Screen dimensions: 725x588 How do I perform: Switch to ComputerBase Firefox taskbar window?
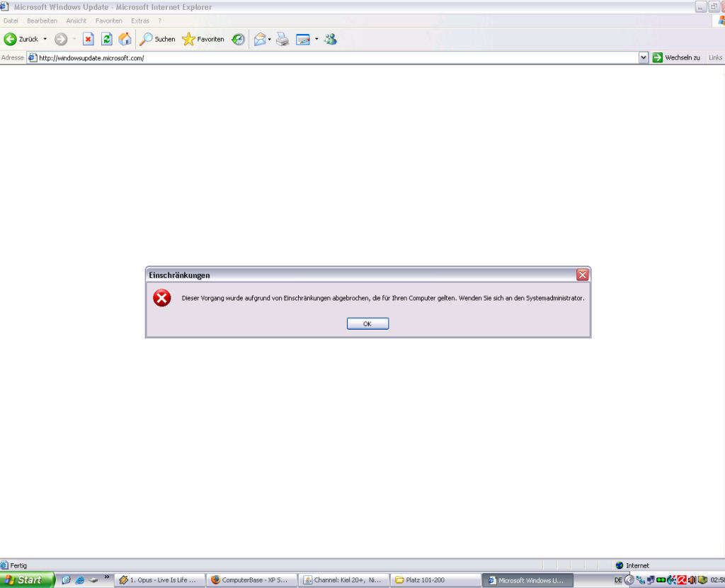(x=251, y=580)
